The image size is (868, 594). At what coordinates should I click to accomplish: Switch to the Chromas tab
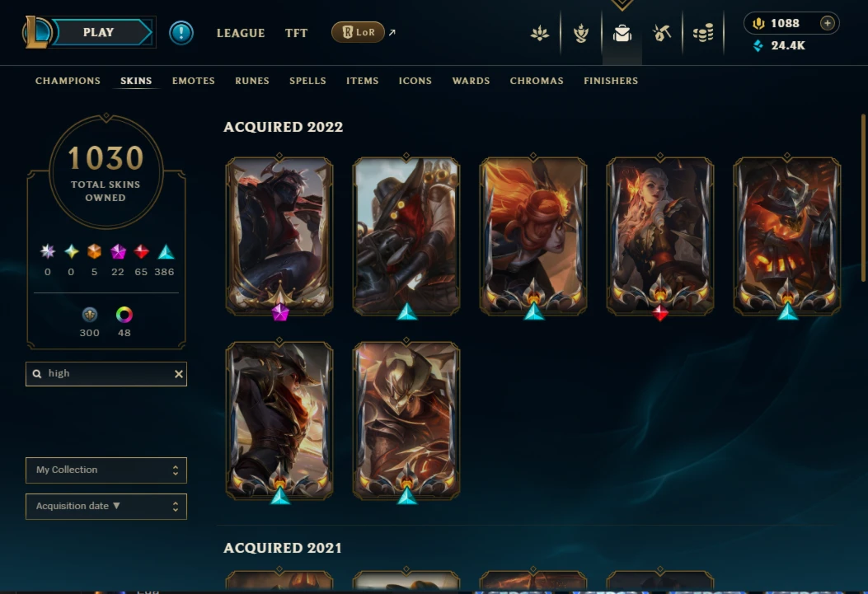(537, 81)
